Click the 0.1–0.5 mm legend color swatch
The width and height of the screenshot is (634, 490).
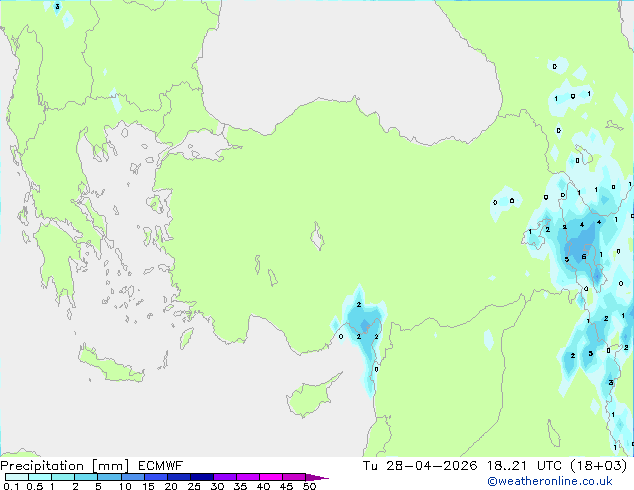click(17, 477)
